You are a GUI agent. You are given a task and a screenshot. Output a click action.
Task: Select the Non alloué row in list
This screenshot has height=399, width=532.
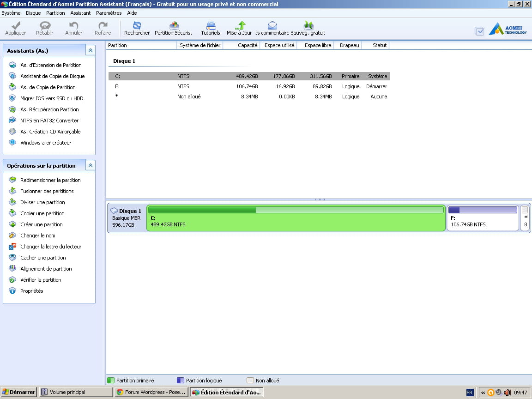(x=249, y=97)
